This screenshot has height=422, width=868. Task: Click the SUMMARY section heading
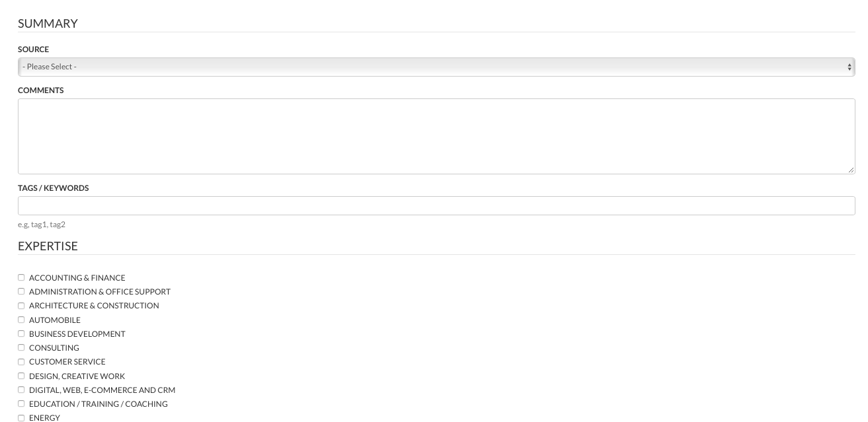[48, 23]
